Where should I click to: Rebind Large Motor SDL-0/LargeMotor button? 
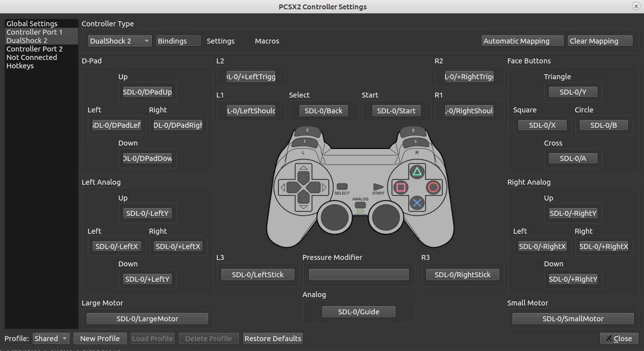coord(148,319)
